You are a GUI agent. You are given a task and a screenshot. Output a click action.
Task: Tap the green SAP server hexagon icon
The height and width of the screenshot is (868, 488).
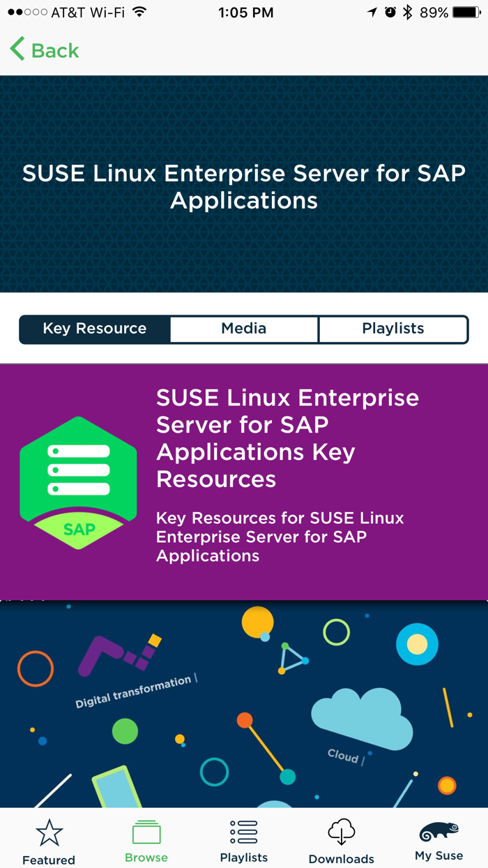pyautogui.click(x=78, y=482)
